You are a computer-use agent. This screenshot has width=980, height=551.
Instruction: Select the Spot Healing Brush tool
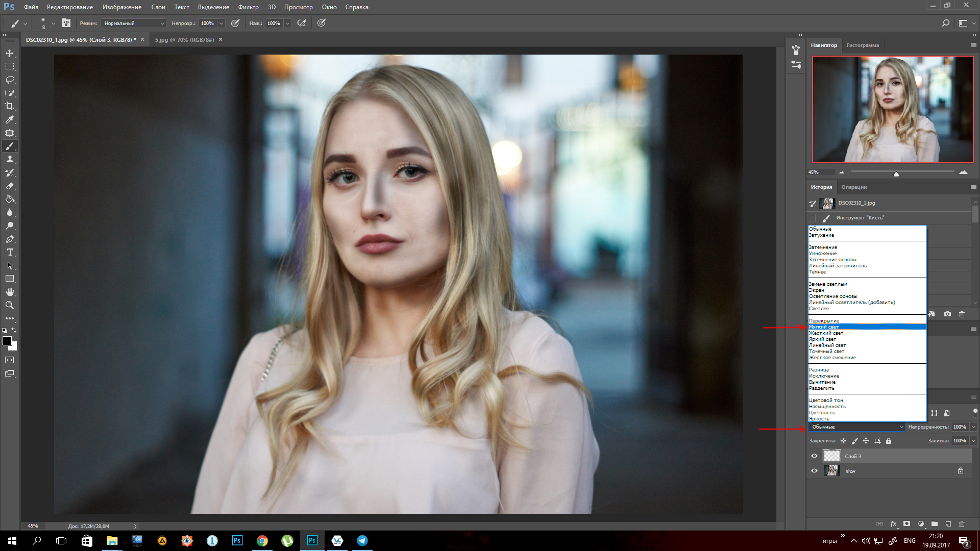(x=10, y=133)
